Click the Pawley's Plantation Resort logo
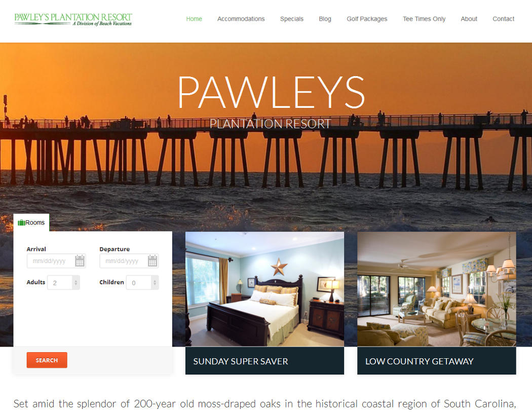This screenshot has width=532, height=414. [x=73, y=19]
